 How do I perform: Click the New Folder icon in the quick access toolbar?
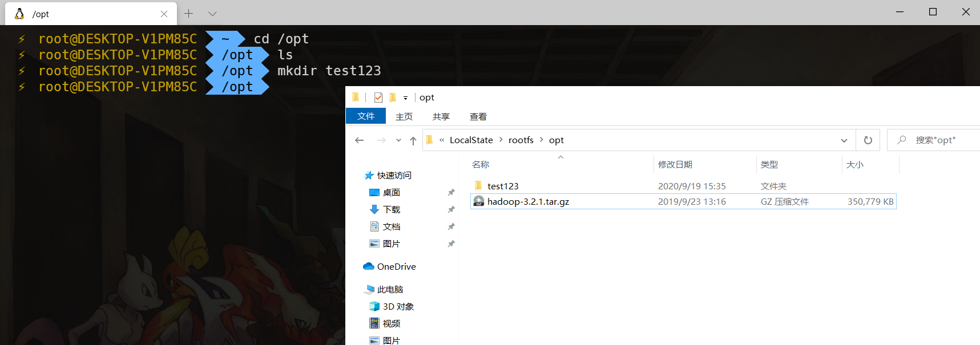393,98
